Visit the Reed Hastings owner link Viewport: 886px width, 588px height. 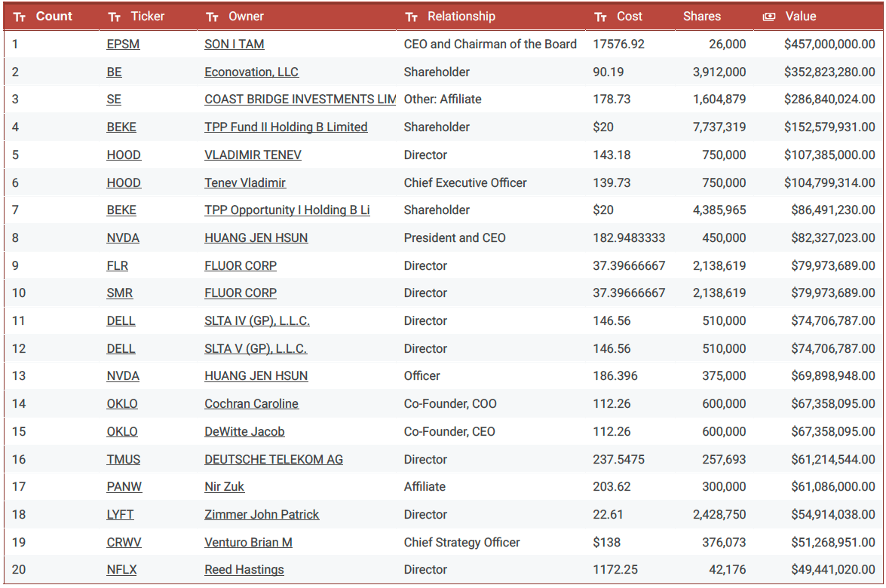point(244,570)
